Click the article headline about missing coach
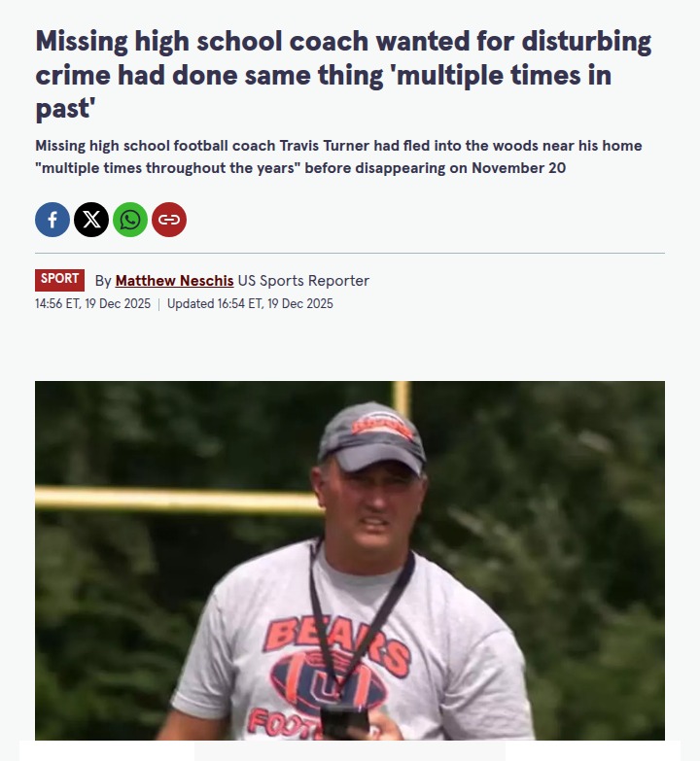 click(343, 74)
